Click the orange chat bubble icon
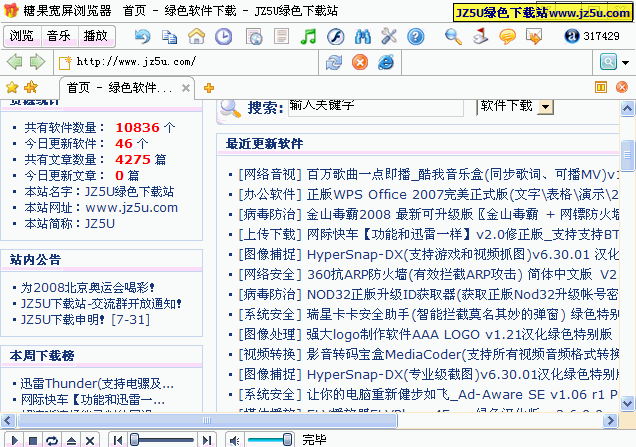The width and height of the screenshot is (636, 447). [x=507, y=37]
